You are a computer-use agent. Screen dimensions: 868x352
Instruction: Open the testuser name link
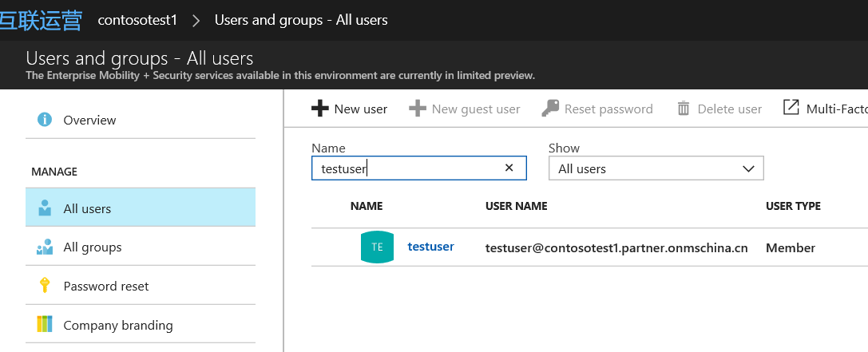click(430, 247)
